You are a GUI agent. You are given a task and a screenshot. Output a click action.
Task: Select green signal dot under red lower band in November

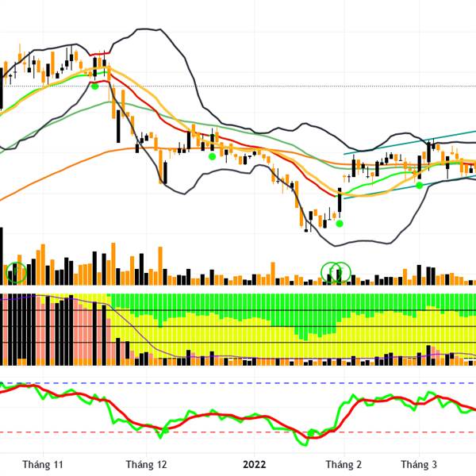pyautogui.click(x=95, y=86)
